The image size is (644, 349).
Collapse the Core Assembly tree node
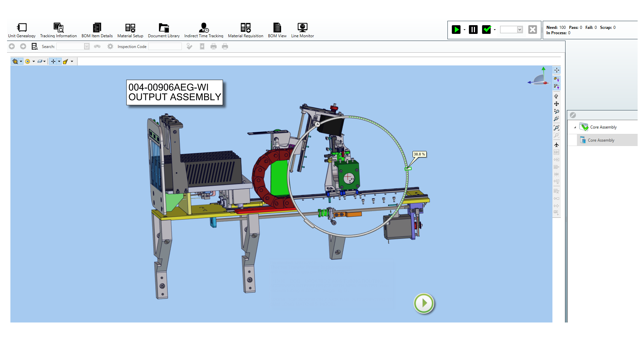(575, 127)
